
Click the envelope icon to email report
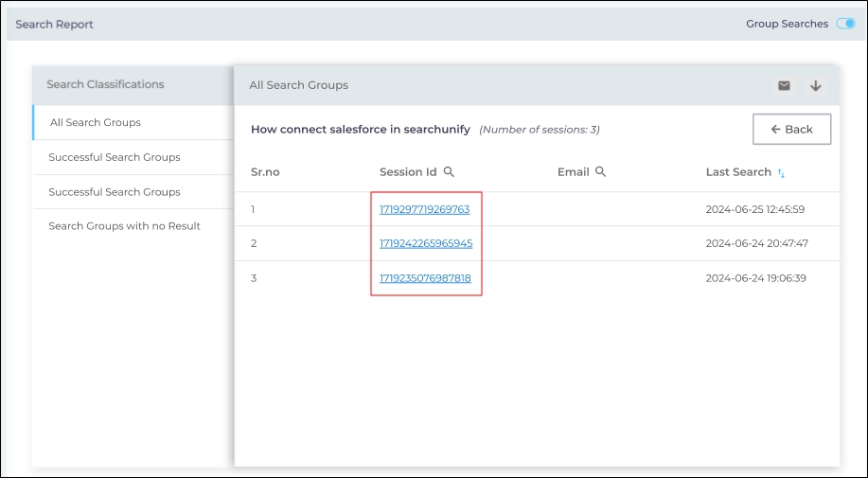click(x=784, y=85)
